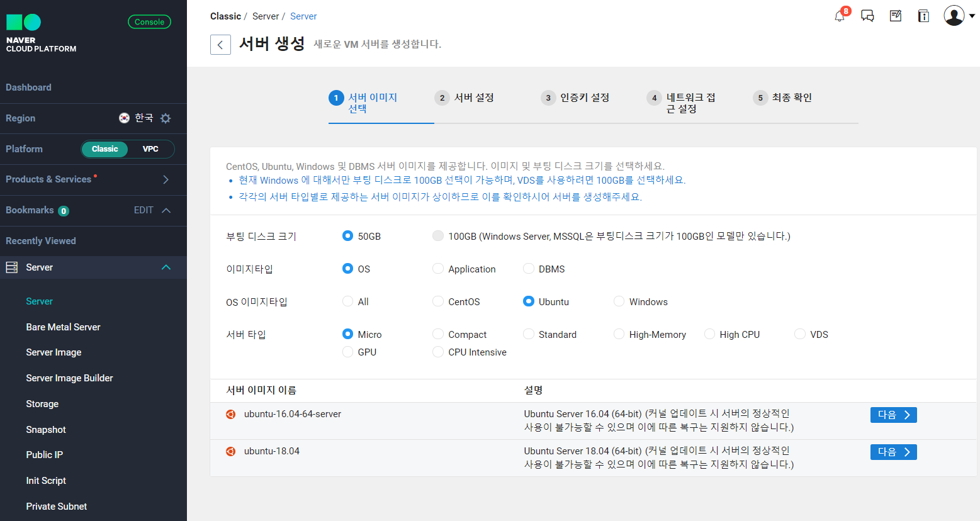Select CentOS OS image type
This screenshot has width=980, height=521.
pyautogui.click(x=438, y=301)
